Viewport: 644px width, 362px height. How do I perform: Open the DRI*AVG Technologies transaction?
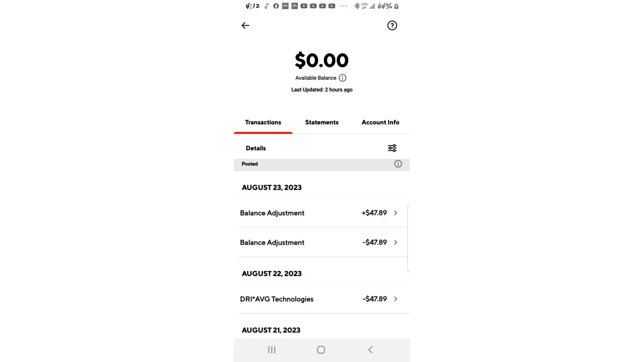click(277, 299)
